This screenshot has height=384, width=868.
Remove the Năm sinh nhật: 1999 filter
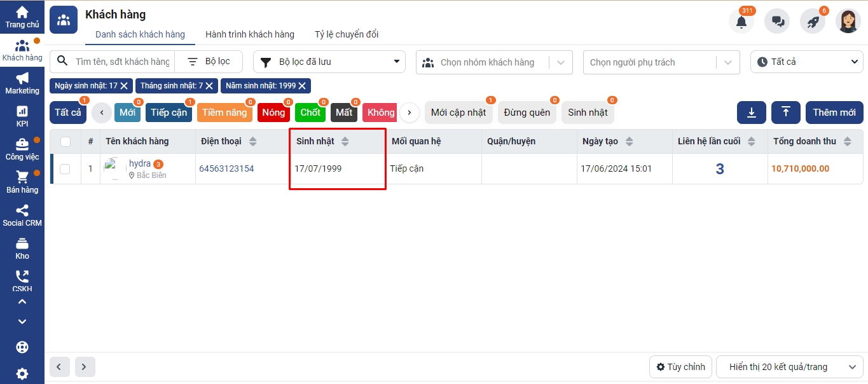click(302, 85)
